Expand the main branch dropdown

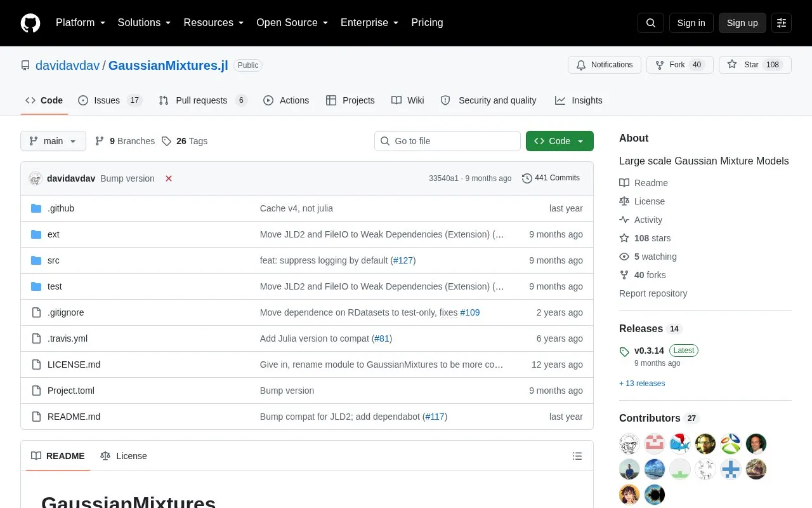click(53, 141)
